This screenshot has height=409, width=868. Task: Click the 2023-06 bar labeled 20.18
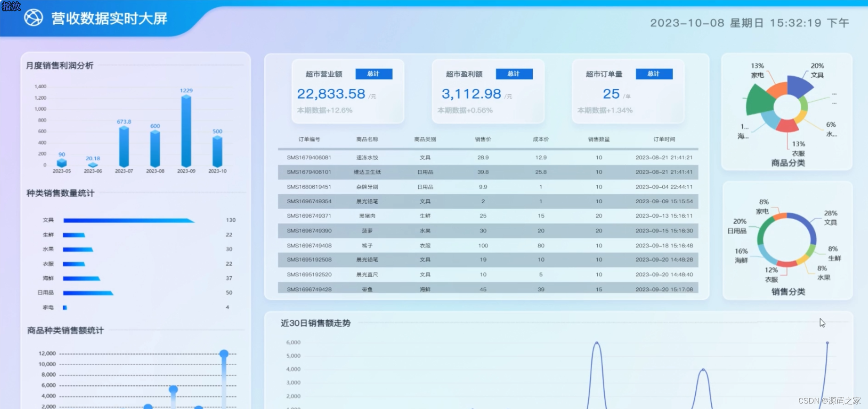pos(93,165)
